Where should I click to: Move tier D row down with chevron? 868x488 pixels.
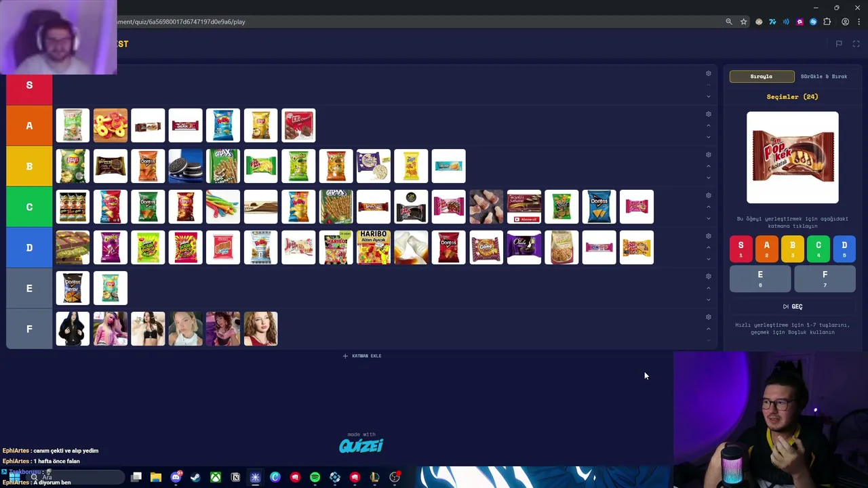click(709, 259)
